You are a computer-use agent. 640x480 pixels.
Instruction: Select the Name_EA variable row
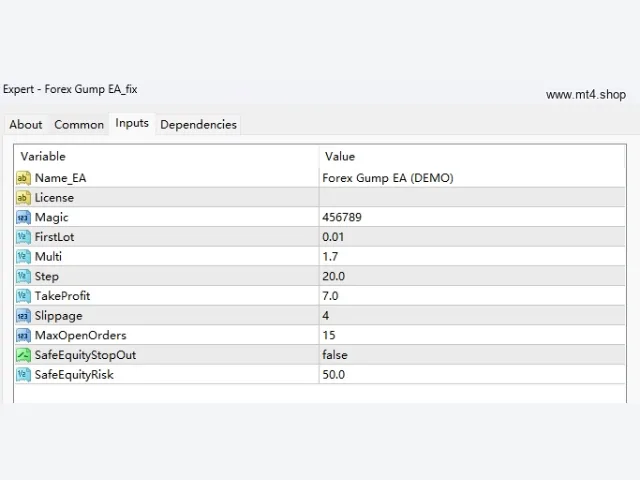pos(320,178)
